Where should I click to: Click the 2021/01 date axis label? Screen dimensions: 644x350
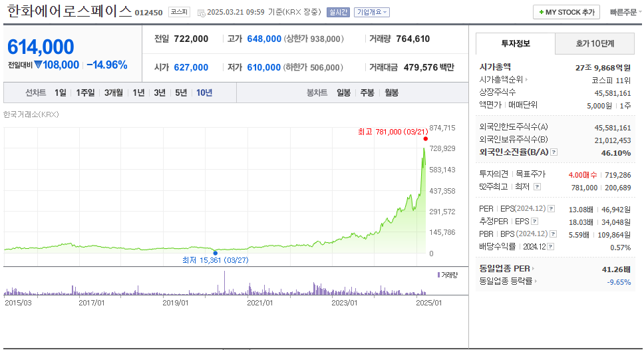259,303
